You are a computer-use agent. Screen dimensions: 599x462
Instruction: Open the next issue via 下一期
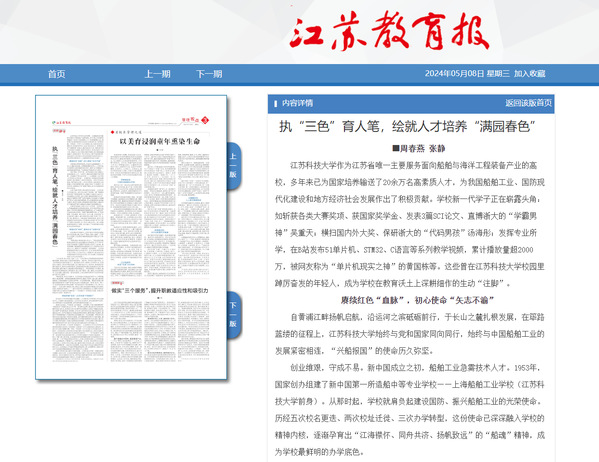209,74
